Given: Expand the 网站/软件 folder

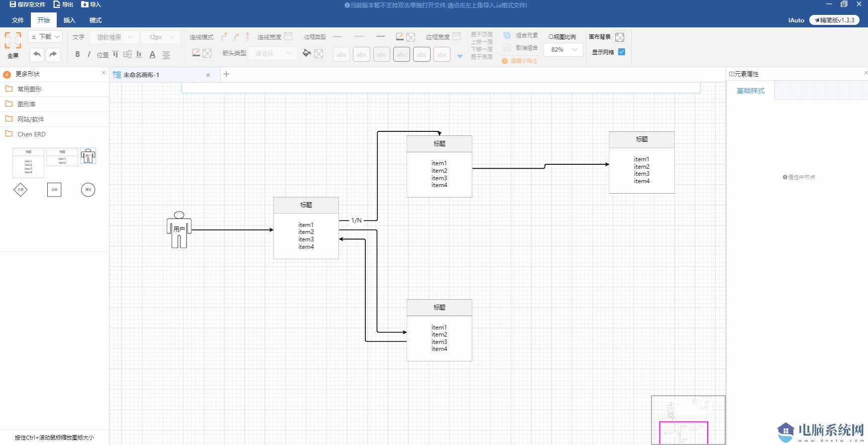Looking at the screenshot, I should click(x=54, y=119).
